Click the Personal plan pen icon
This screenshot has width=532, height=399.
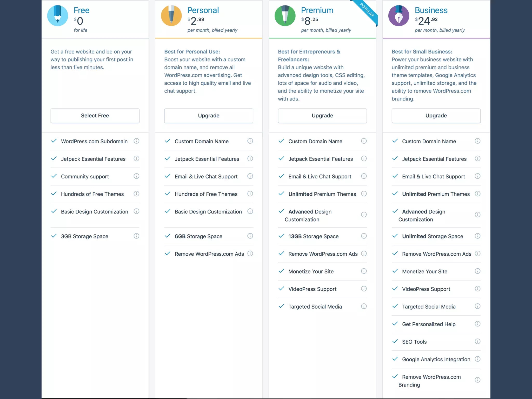171,16
